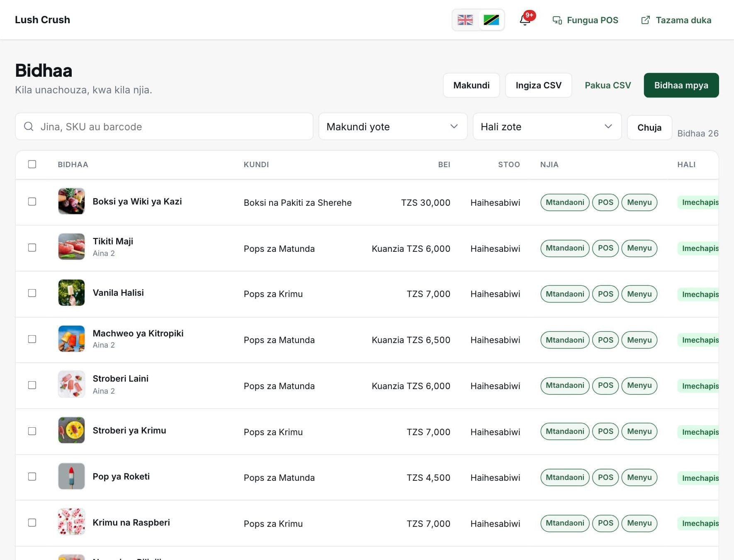Click Boksi na Pakiti za Sherehe category cell

pyautogui.click(x=298, y=203)
